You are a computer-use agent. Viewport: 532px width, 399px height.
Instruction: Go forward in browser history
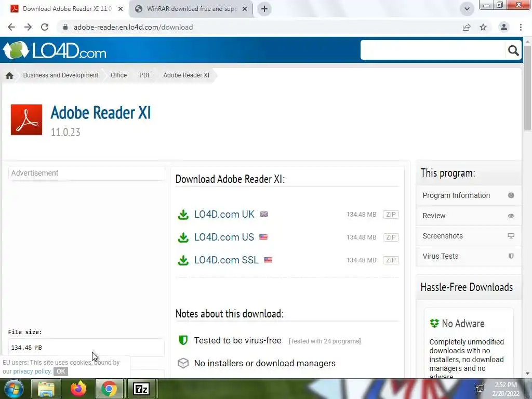(28, 27)
